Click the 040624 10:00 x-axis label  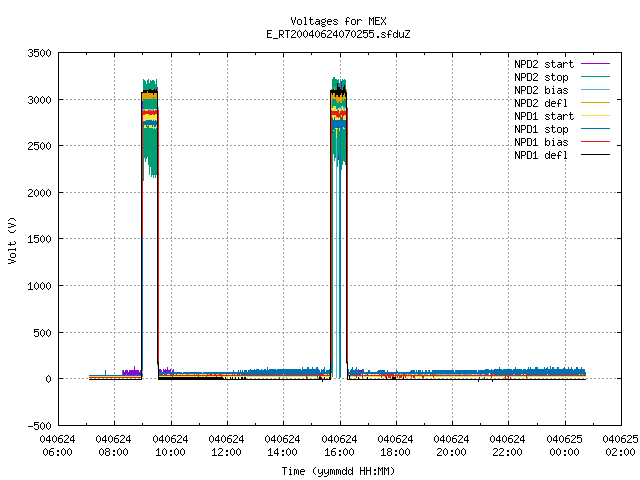tap(170, 446)
